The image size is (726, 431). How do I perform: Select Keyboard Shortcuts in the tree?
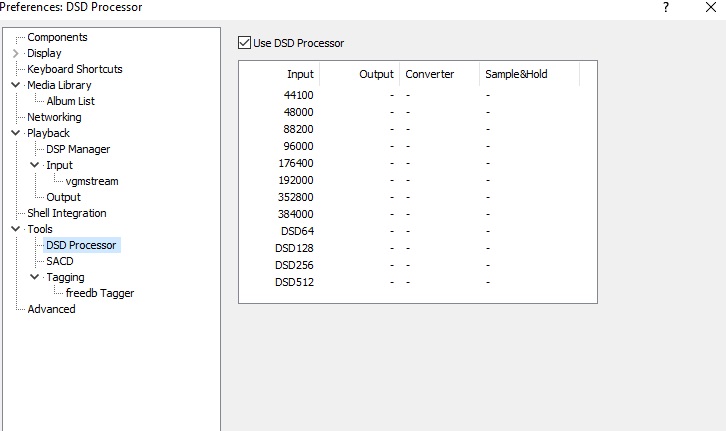74,69
